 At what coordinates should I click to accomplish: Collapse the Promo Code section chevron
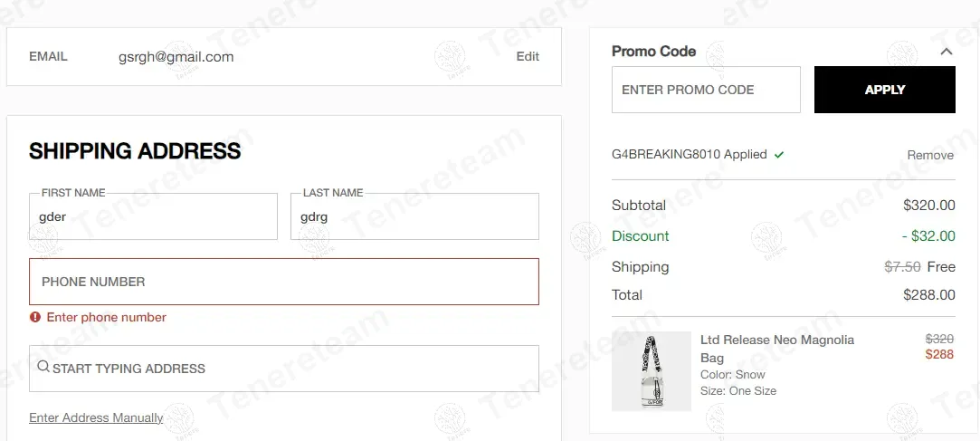click(x=947, y=52)
